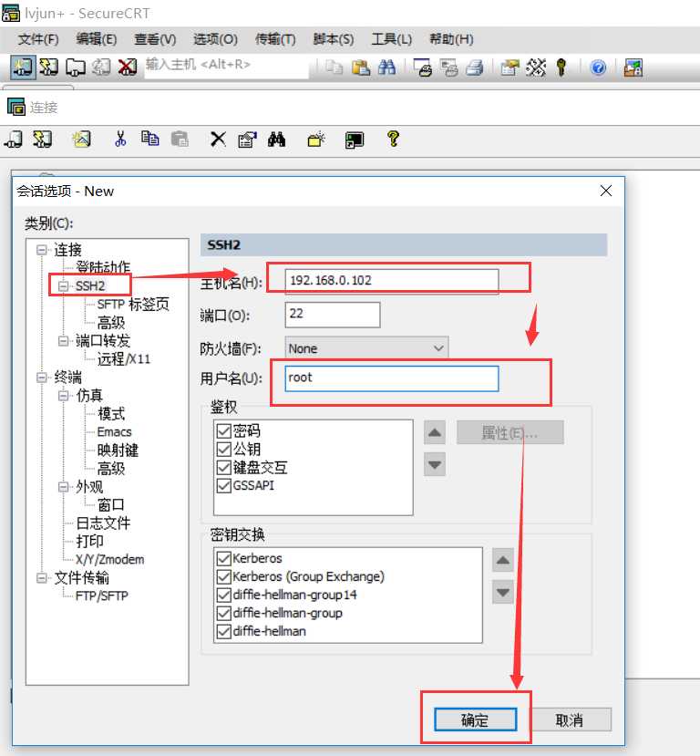Click the Cut scissors icon
700x756 pixels.
click(x=120, y=140)
